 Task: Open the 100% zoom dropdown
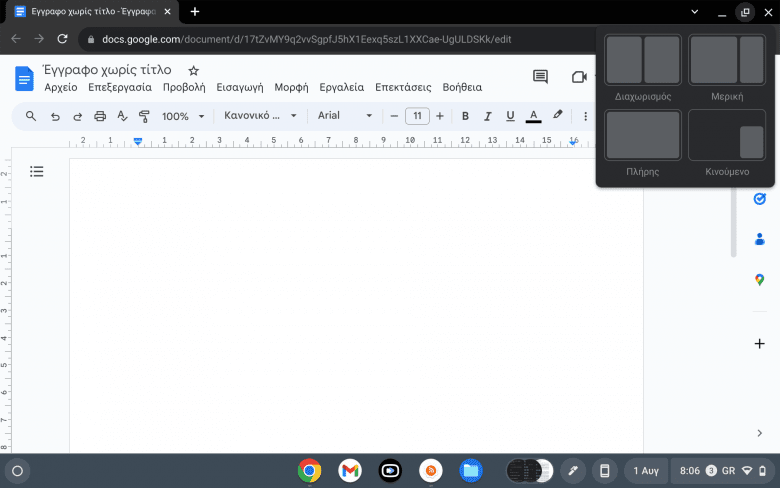[182, 116]
